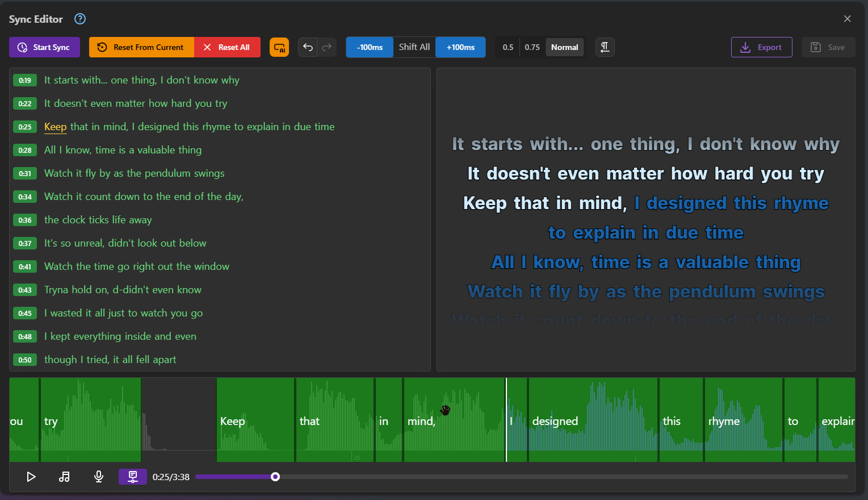This screenshot has height=500, width=868.
Task: Open the AI captions tool icon
Action: [279, 47]
